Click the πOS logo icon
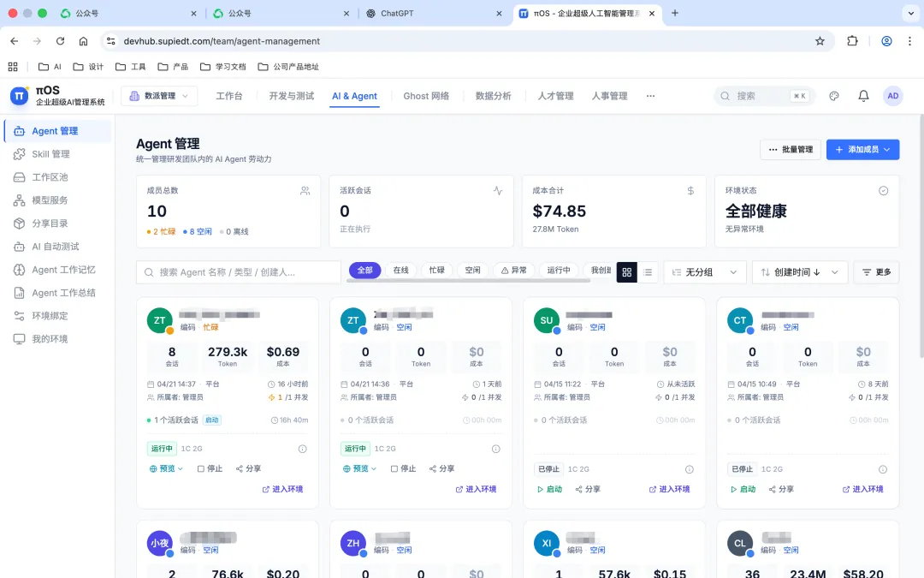 pyautogui.click(x=19, y=96)
